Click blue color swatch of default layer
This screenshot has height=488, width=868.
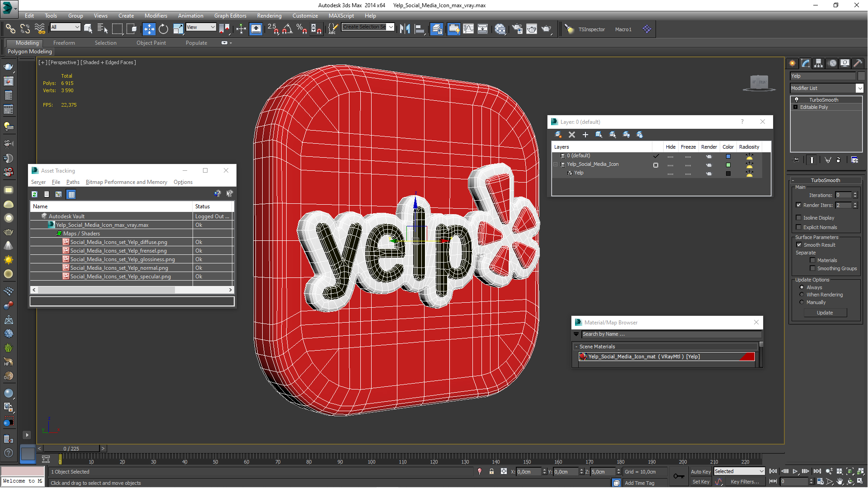728,156
